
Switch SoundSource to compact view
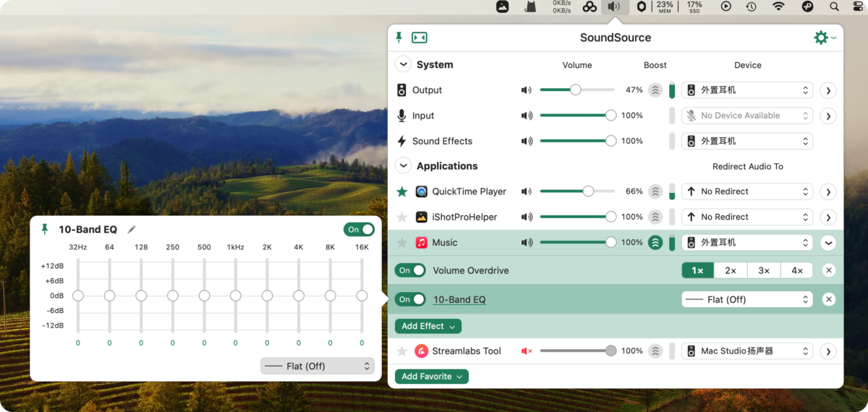[x=420, y=38]
